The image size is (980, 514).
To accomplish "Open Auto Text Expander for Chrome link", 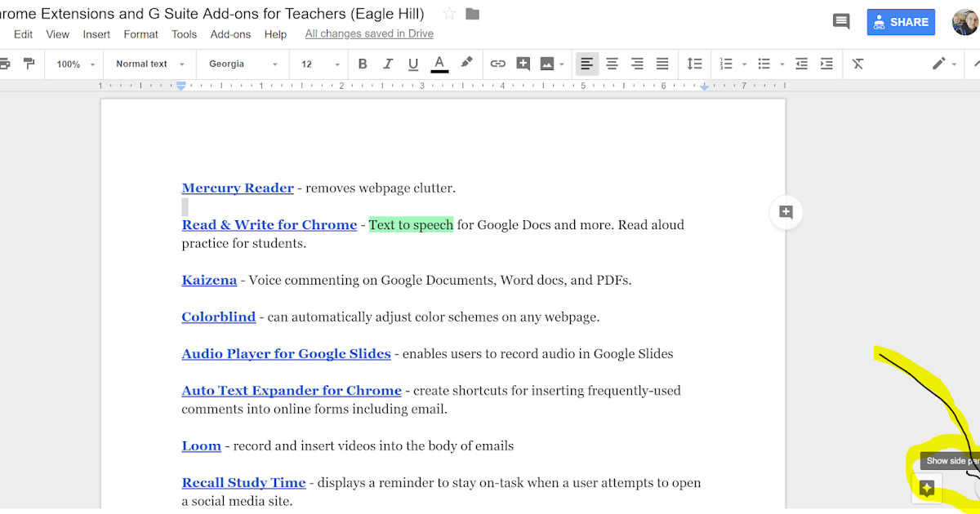I will [292, 391].
